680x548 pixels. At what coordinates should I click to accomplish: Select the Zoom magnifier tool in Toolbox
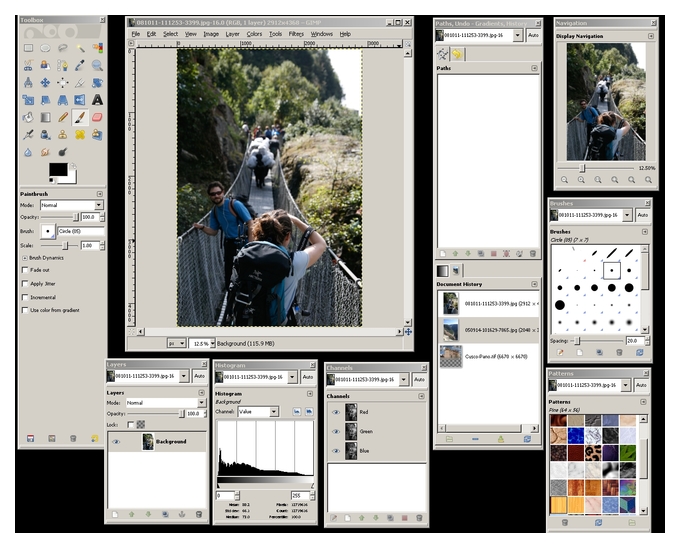coord(97,65)
